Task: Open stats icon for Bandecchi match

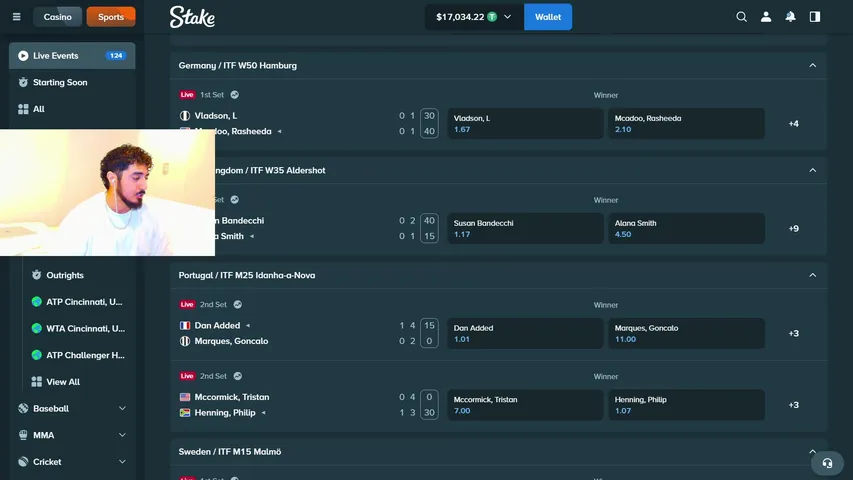Action: pyautogui.click(x=234, y=200)
